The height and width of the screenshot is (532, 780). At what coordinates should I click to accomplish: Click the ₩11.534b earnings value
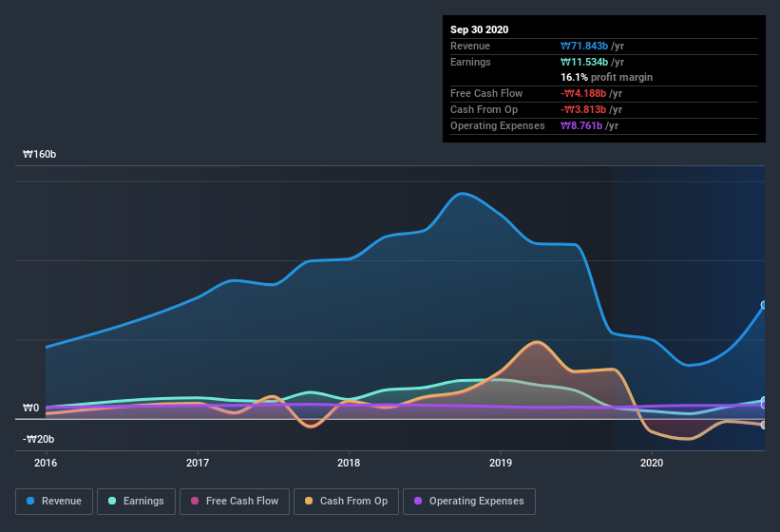(x=584, y=62)
